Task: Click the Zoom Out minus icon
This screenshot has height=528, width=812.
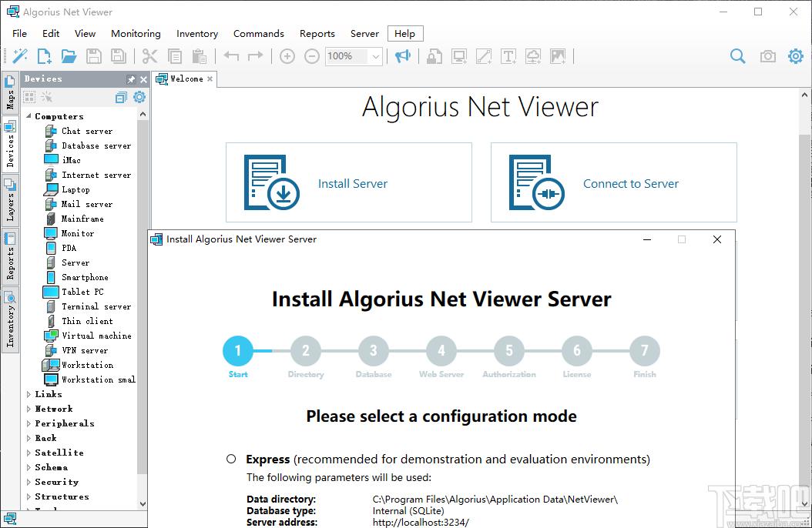Action: click(x=312, y=56)
